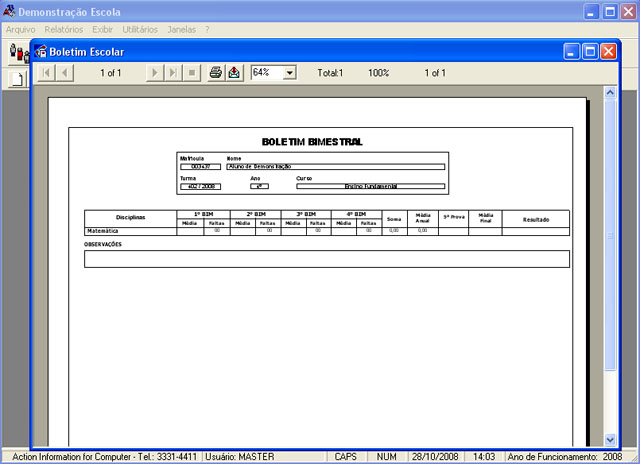Click the previous page arrow

click(x=64, y=73)
